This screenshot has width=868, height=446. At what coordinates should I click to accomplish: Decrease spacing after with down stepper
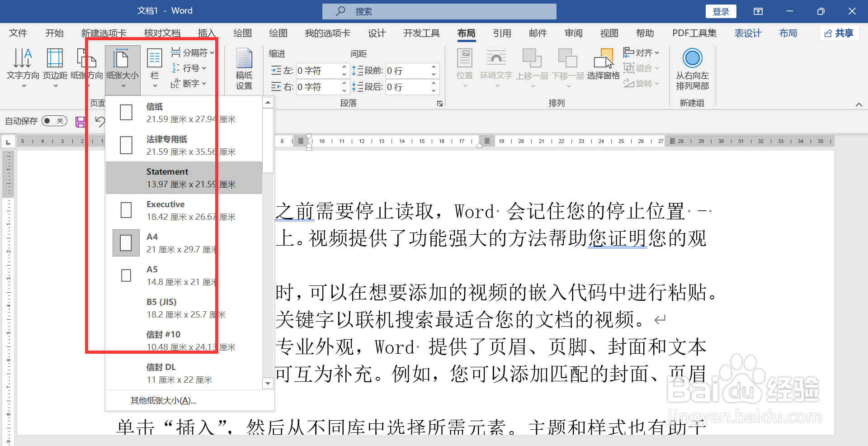tap(434, 90)
